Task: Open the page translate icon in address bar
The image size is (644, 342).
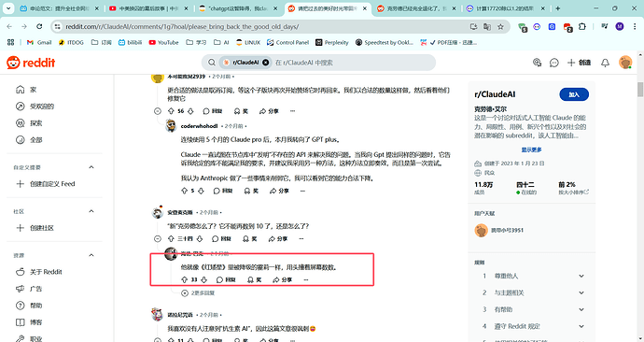Action: coord(487,27)
